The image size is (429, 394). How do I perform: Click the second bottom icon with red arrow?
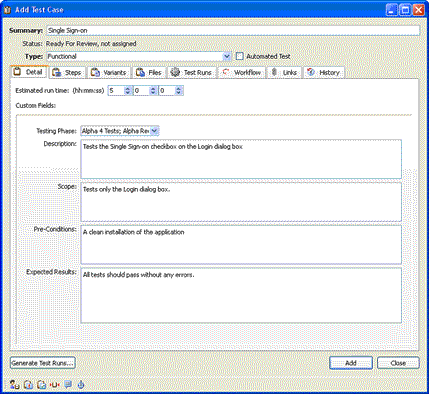click(28, 385)
